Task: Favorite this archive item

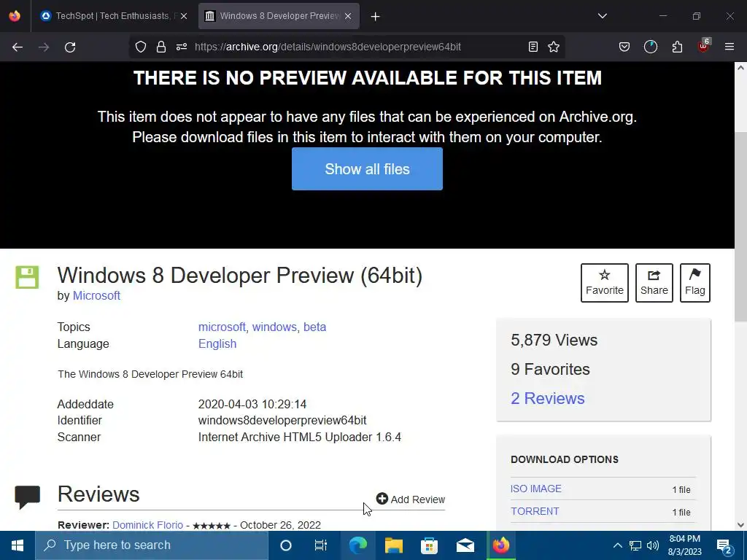Action: tap(605, 283)
